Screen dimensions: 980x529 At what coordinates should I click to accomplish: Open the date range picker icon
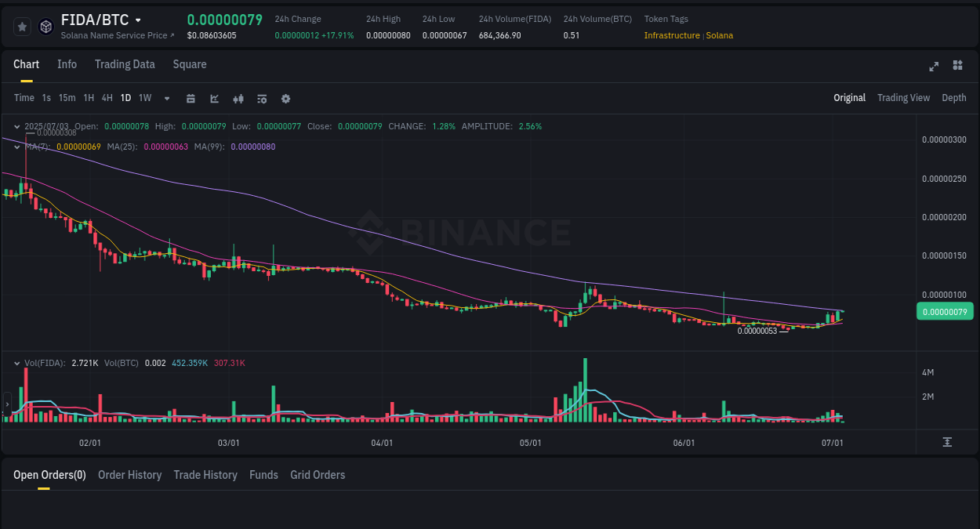pos(191,98)
